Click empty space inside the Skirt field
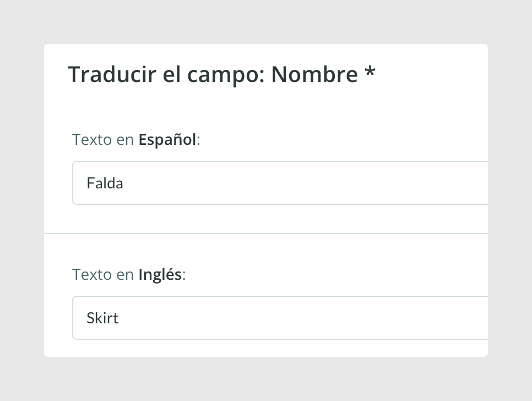Image resolution: width=532 pixels, height=401 pixels. click(305, 318)
